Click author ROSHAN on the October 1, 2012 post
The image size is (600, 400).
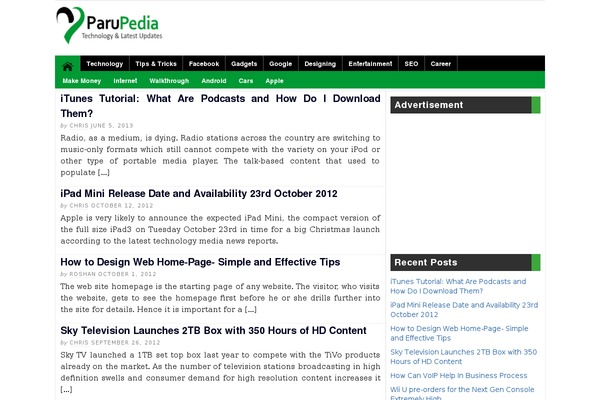click(x=82, y=274)
